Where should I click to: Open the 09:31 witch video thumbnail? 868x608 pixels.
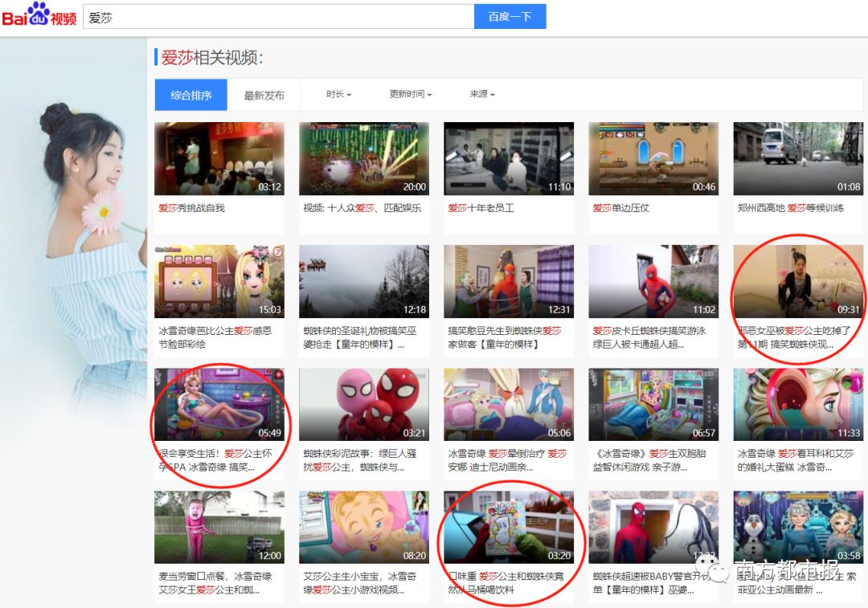coord(798,282)
